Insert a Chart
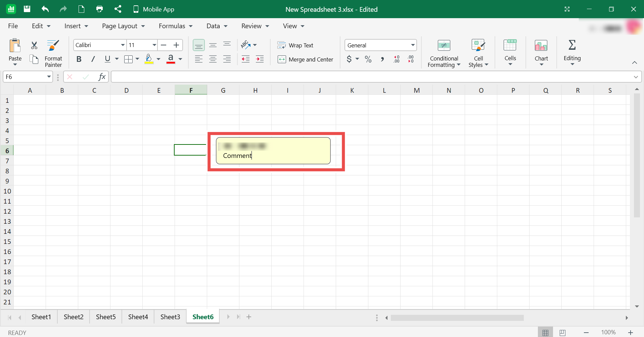Screen dimensions: 644x337 541,52
